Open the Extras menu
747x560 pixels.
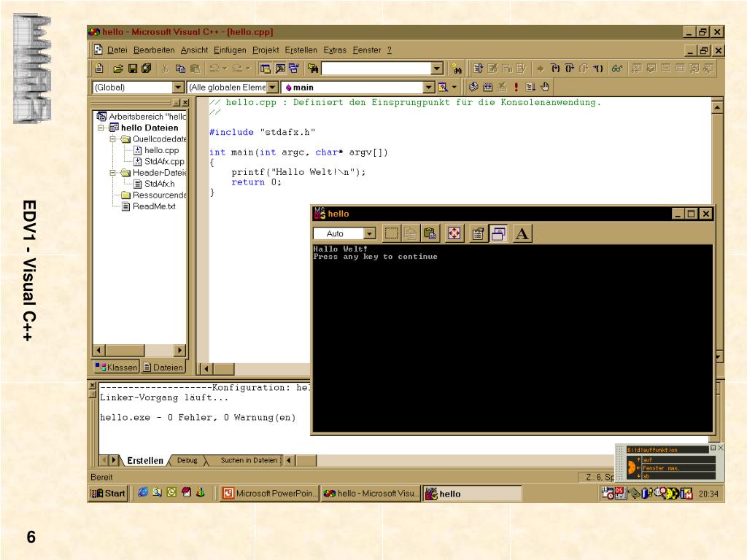point(335,50)
